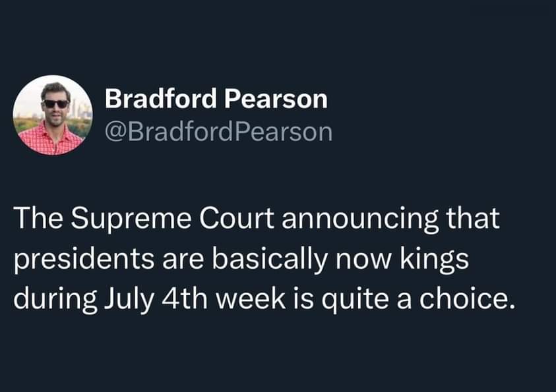The width and height of the screenshot is (556, 392).
Task: Click the city skyline behind the avatar person
Action: 80,109
